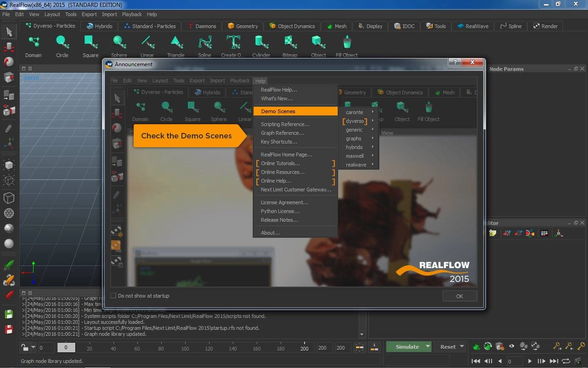The image size is (588, 368).
Task: Click the help question mark in Announcement title bar
Action: [454, 63]
